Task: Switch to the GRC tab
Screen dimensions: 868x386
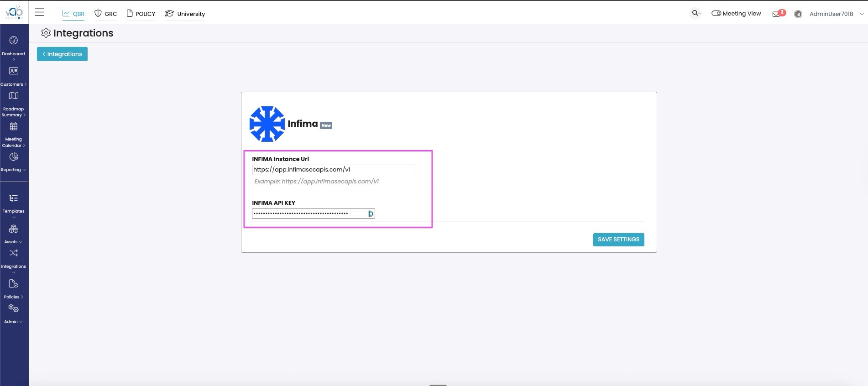Action: click(105, 14)
